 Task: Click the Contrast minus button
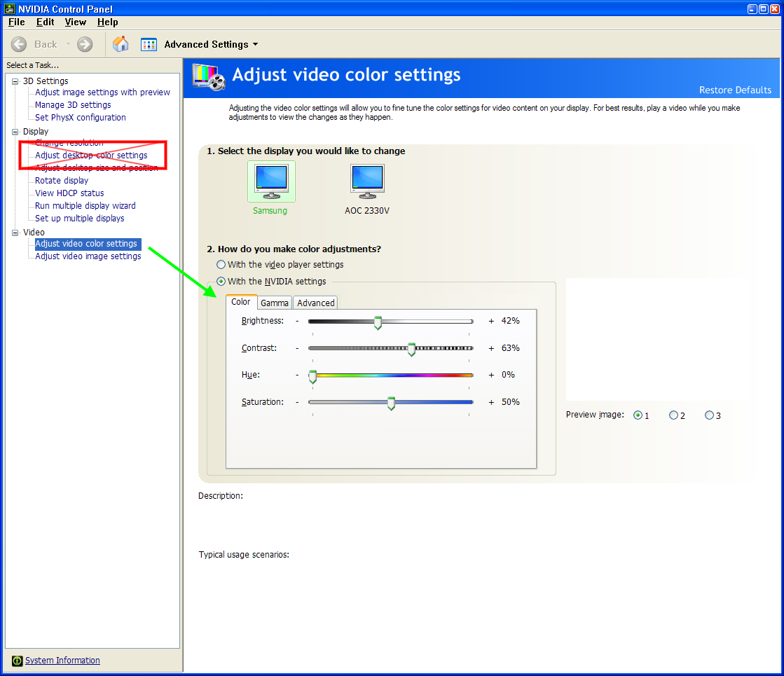pyautogui.click(x=298, y=348)
